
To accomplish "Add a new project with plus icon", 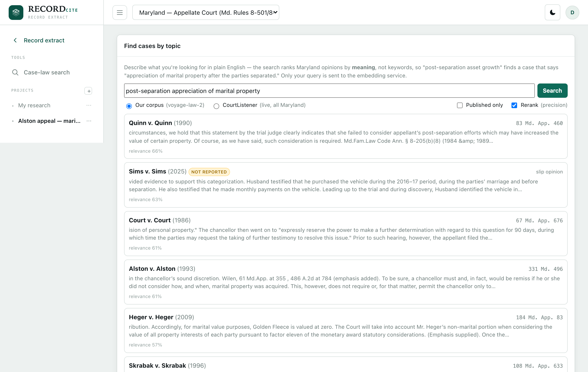I will 88,91.
